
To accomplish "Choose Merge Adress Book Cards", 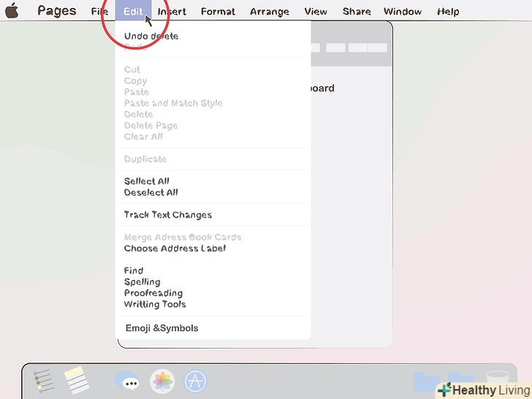I will (183, 237).
